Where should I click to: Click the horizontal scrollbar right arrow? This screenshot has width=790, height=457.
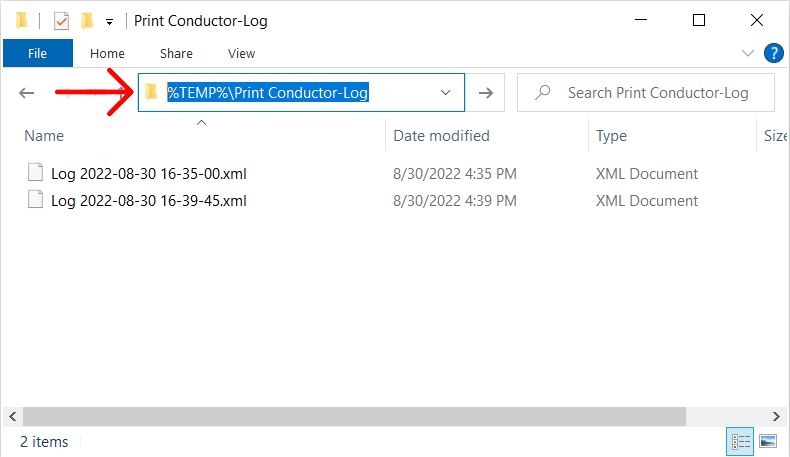[776, 417]
